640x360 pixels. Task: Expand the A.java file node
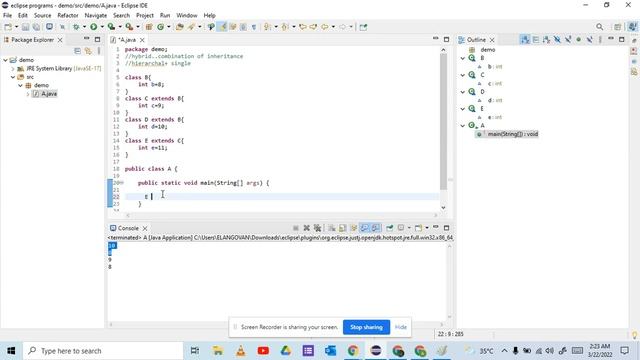pyautogui.click(x=28, y=94)
